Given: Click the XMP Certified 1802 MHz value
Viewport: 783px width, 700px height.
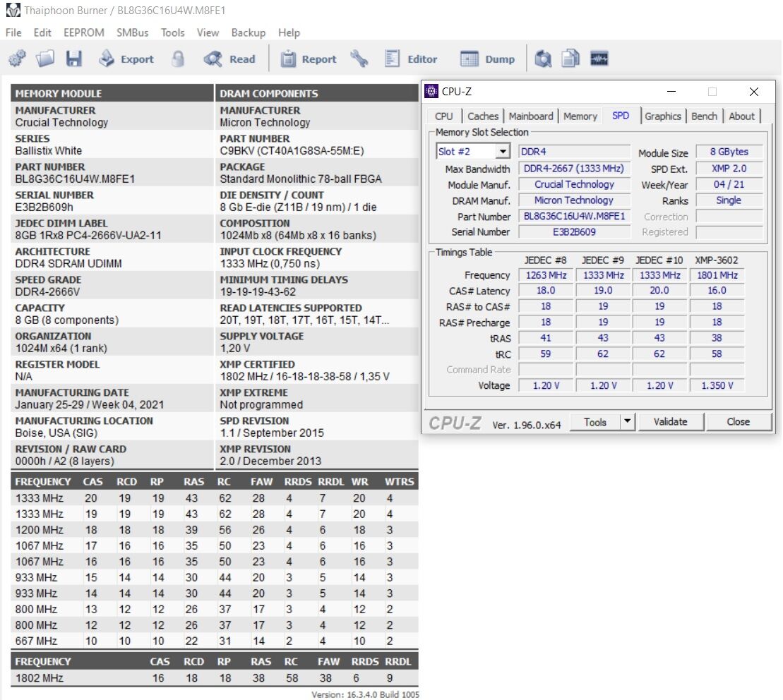Looking at the screenshot, I should (304, 376).
